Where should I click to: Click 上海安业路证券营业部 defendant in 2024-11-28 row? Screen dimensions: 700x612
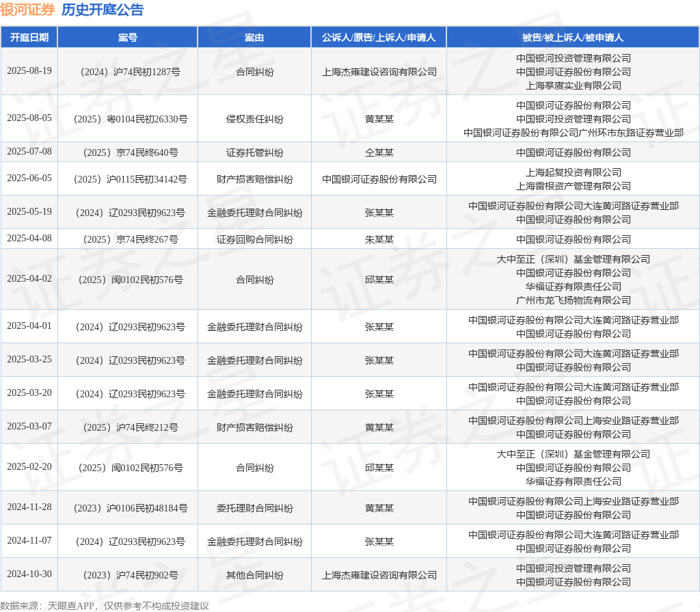click(x=574, y=502)
